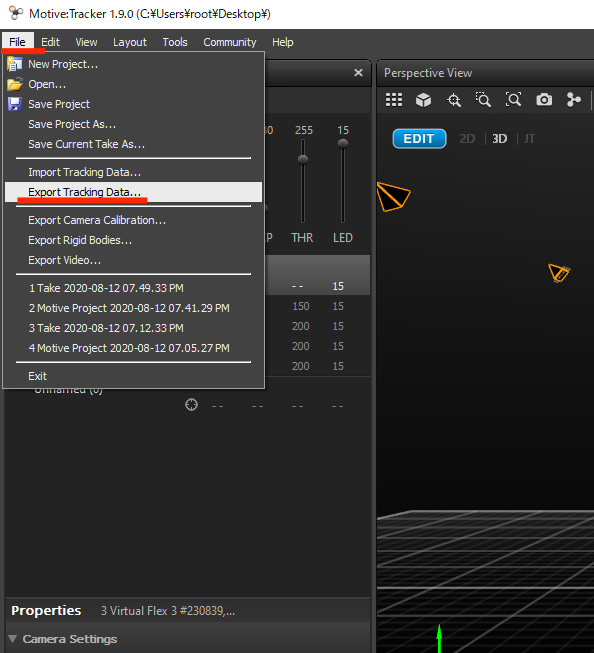The width and height of the screenshot is (594, 653).
Task: Choose Open... from File menu
Action: (133, 84)
